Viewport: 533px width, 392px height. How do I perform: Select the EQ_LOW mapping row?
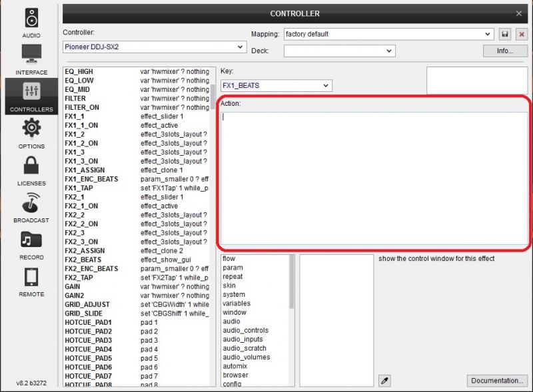tap(137, 81)
